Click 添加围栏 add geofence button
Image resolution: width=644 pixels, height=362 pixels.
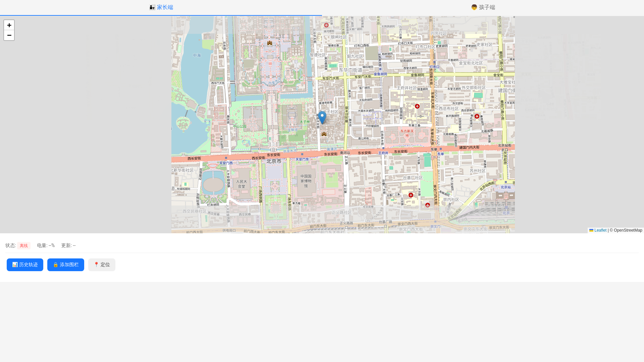(x=66, y=265)
